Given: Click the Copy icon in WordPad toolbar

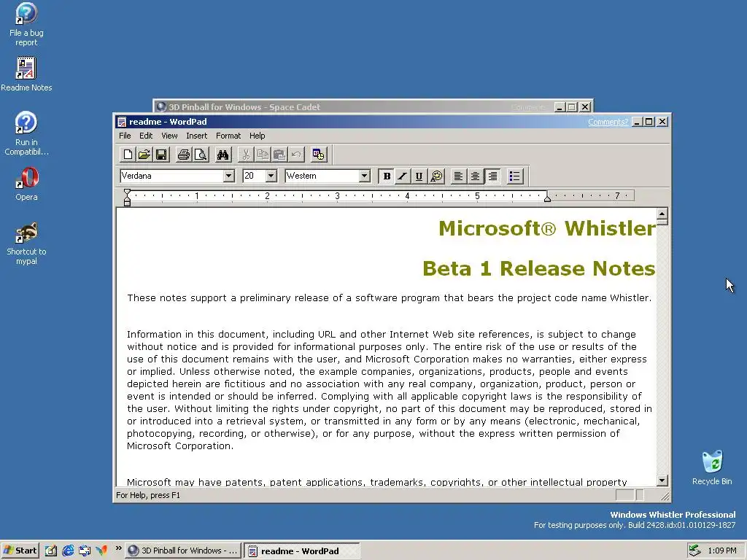Looking at the screenshot, I should (x=263, y=155).
